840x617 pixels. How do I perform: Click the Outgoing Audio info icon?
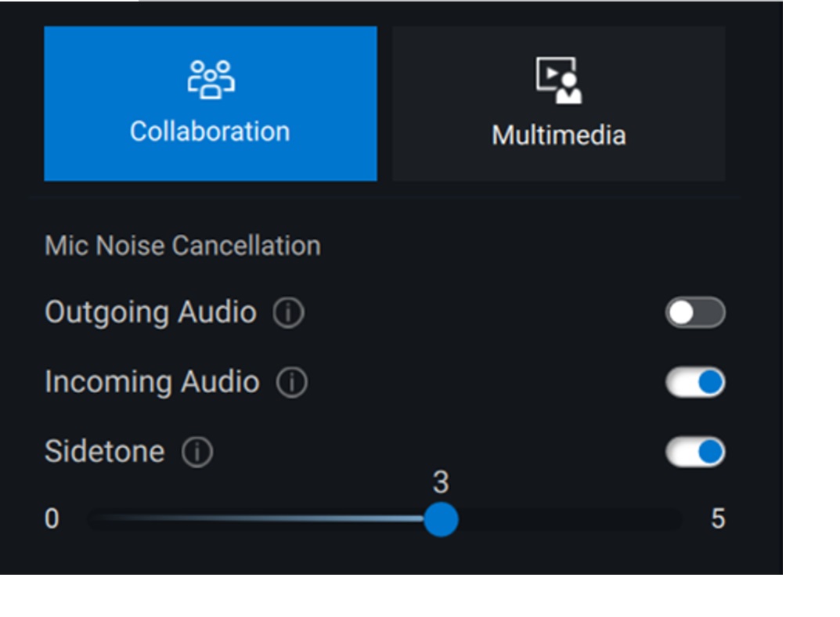(x=290, y=310)
